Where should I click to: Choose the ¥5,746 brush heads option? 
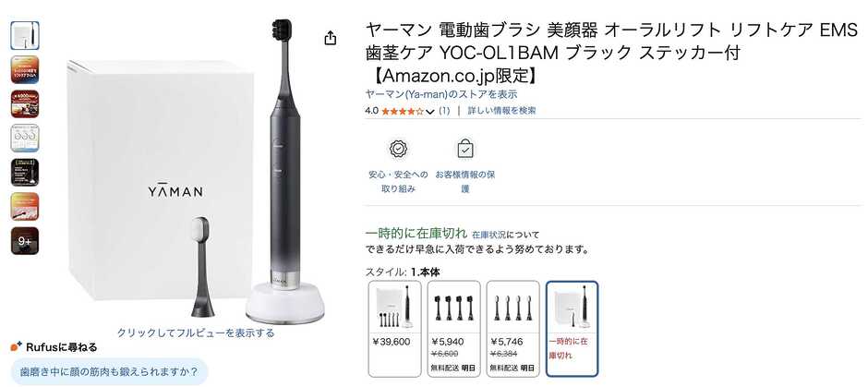pyautogui.click(x=512, y=328)
